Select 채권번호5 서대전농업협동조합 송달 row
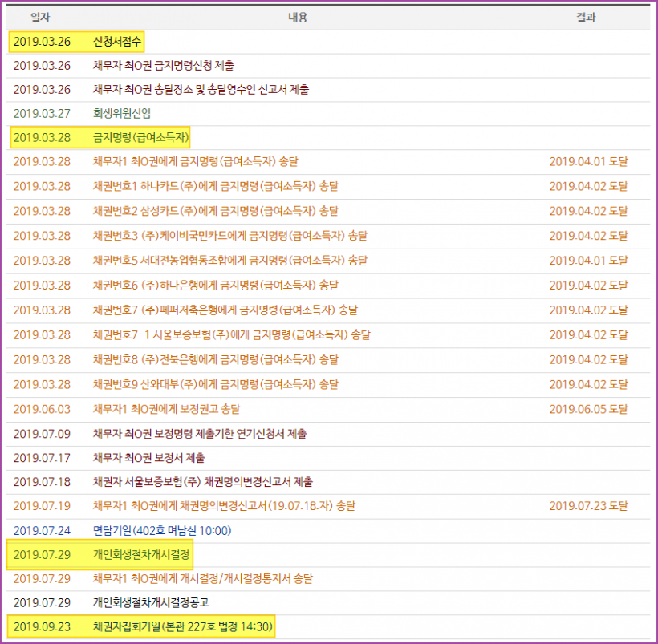Image resolution: width=658 pixels, height=644 pixels. (x=328, y=261)
